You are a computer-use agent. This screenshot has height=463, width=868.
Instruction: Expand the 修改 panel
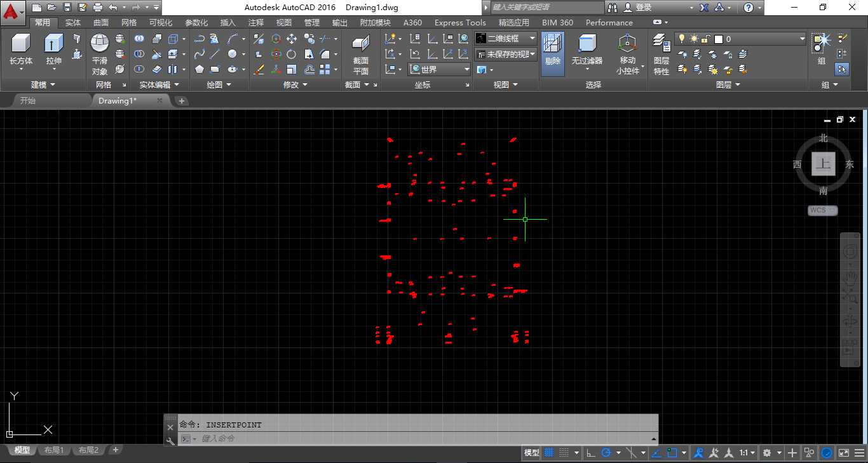[x=295, y=84]
